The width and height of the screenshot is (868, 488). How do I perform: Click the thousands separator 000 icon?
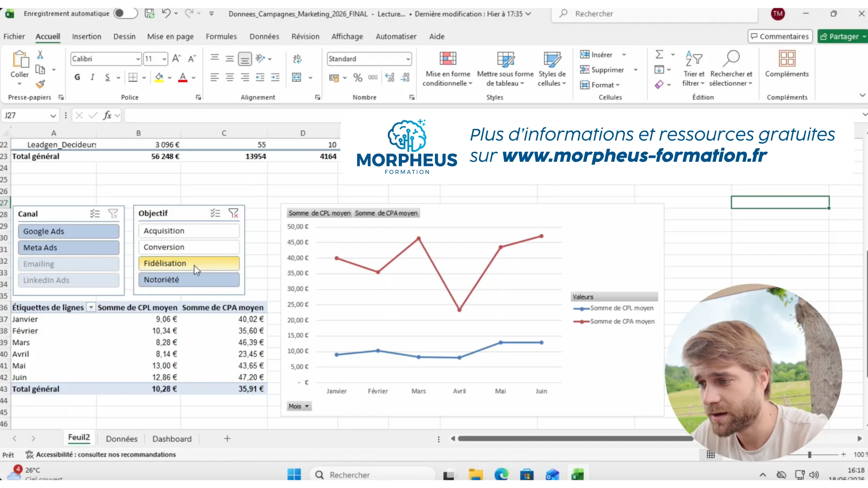coord(373,77)
